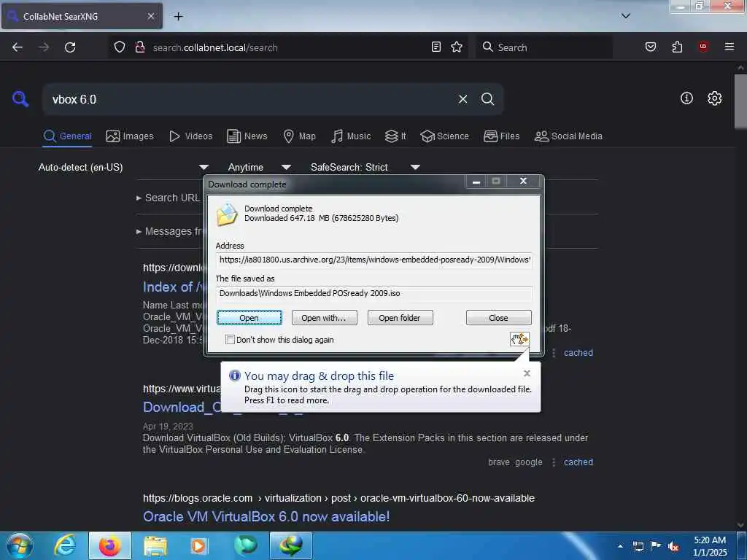Click the padlock site security icon
Screen dimensions: 747x560
(139, 47)
